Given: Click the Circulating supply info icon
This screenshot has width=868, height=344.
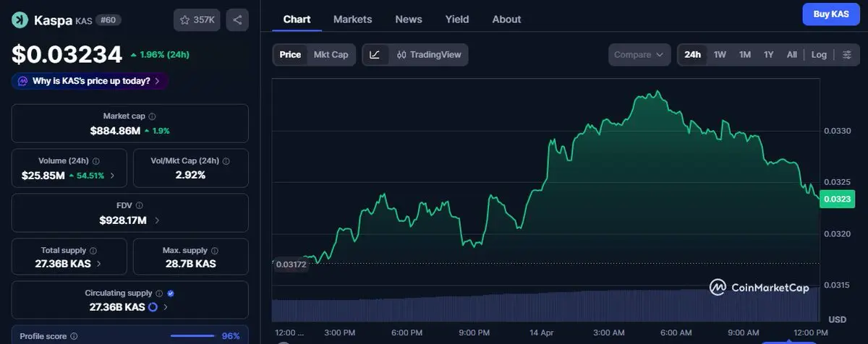Looking at the screenshot, I should coord(159,293).
